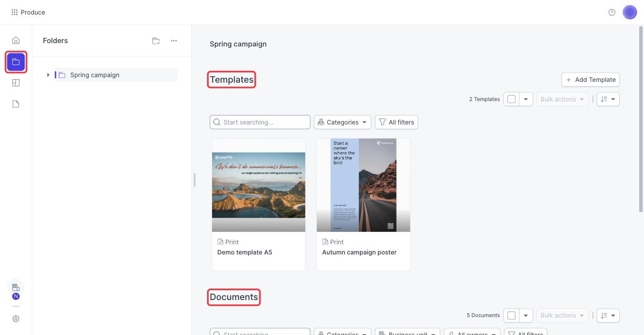Open the sort order dropdown for Templates
This screenshot has height=335, width=644.
pyautogui.click(x=608, y=99)
